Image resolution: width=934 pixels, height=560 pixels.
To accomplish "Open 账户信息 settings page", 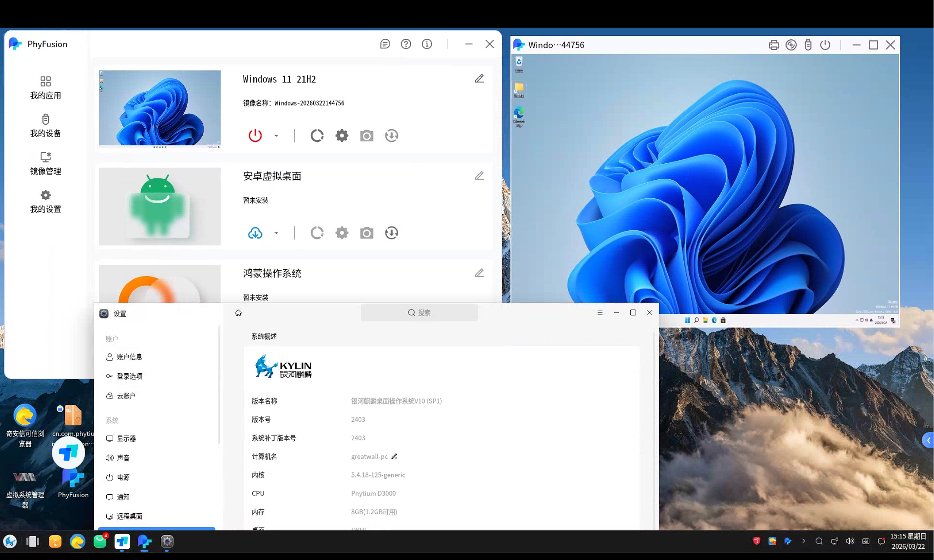I will [x=129, y=357].
